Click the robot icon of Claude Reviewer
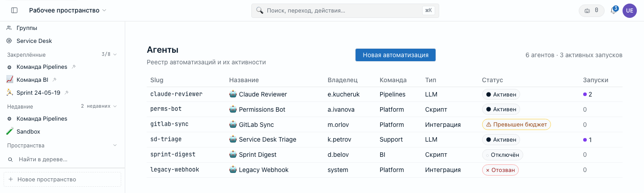This screenshot has height=193, width=644. tap(233, 94)
